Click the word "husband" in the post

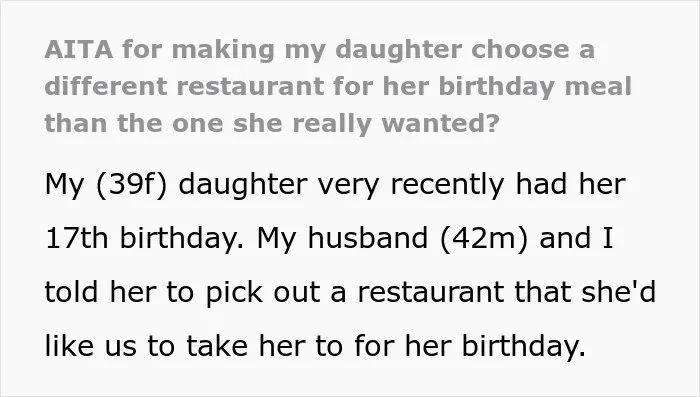pos(368,237)
